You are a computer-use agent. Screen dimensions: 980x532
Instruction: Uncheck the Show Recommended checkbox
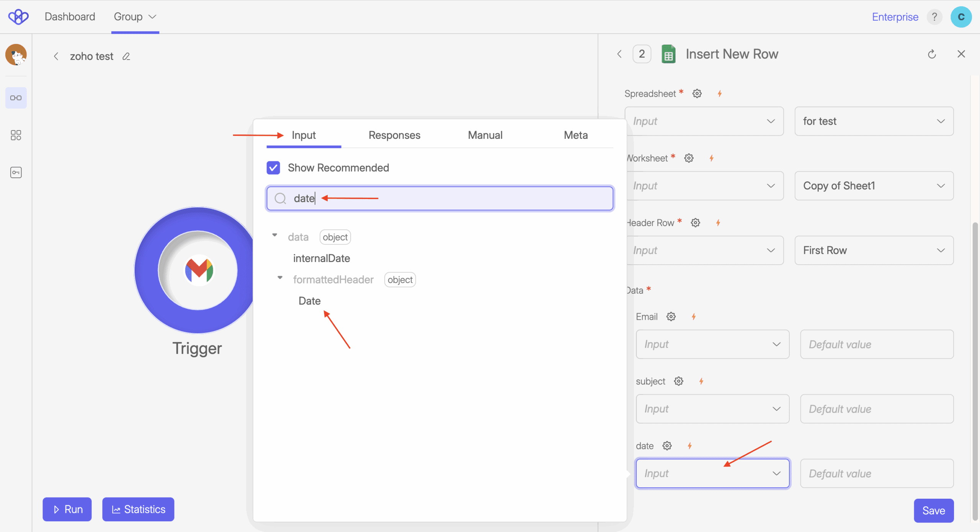[273, 168]
